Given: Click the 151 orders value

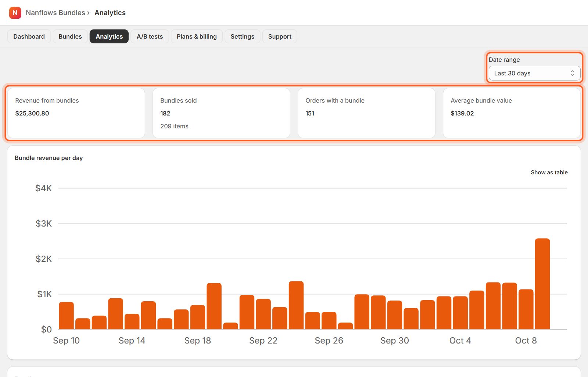Looking at the screenshot, I should tap(310, 113).
